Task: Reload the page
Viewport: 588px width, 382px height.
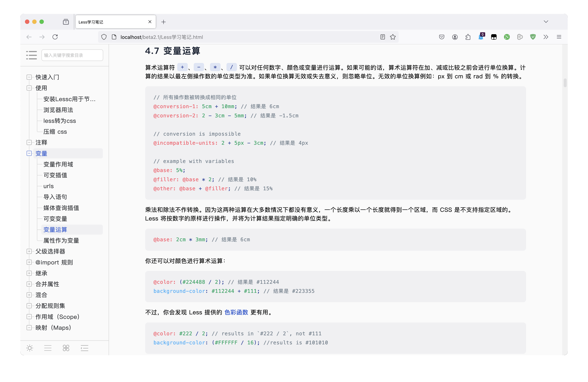Action: [55, 37]
